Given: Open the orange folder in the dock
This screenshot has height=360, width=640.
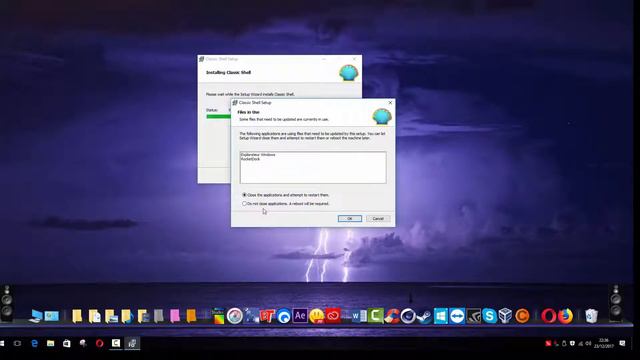Looking at the screenshot, I should 191,316.
